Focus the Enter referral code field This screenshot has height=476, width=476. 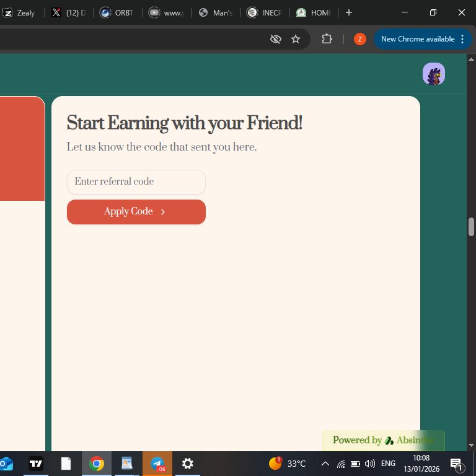136,182
